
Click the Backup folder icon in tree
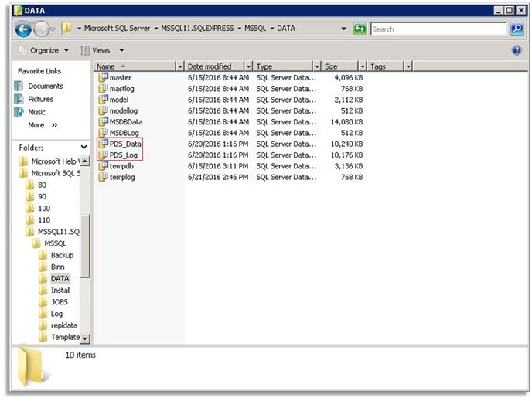[x=43, y=255]
